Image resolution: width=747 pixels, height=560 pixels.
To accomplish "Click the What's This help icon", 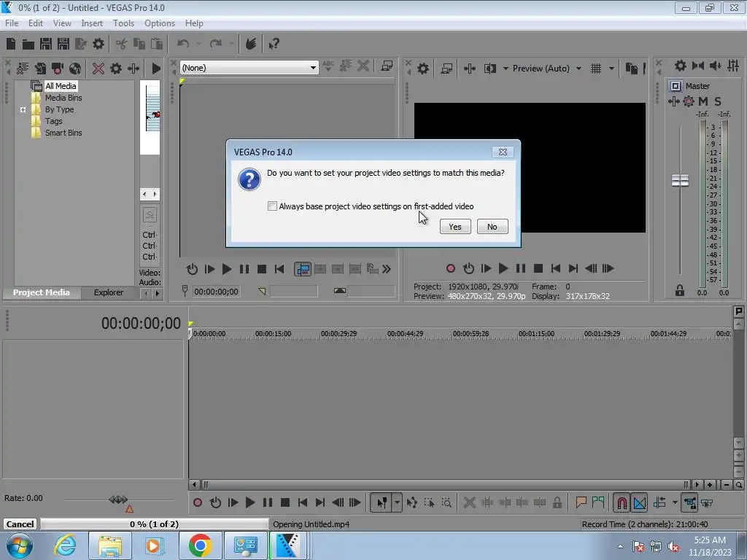I will (274, 44).
